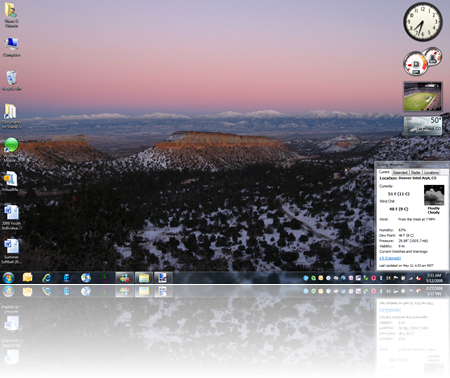Open the Action Center flag tray icon
Screen dimensions: 450x378
396,278
